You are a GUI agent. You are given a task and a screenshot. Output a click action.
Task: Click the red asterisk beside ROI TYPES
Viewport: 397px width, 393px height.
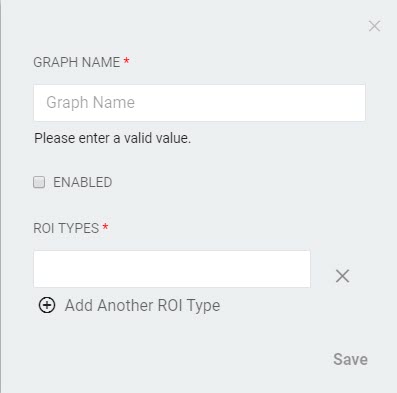click(x=105, y=227)
